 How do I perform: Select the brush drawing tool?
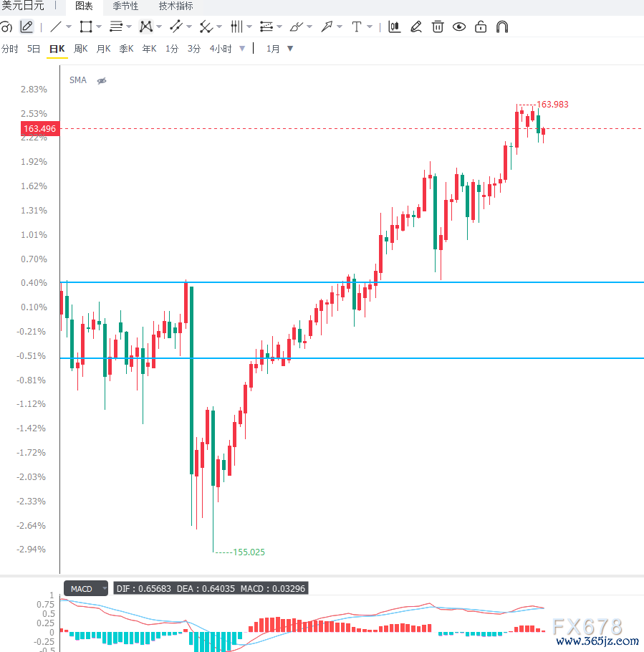(297, 27)
